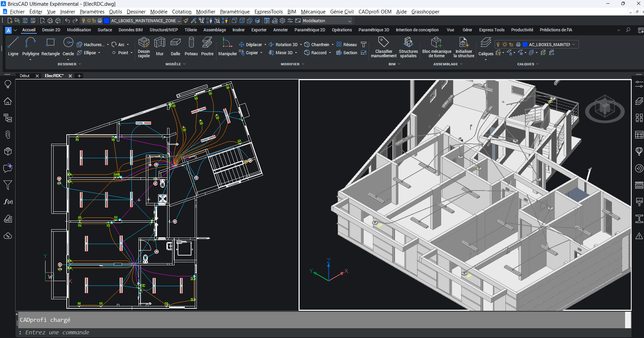Select the Mur wall tool
This screenshot has height=338, width=644.
tap(160, 46)
